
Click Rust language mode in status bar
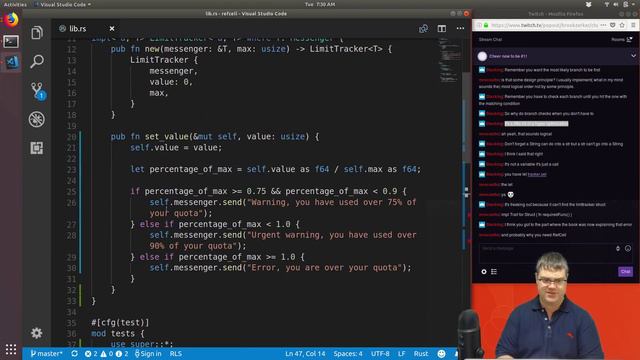[x=421, y=354]
